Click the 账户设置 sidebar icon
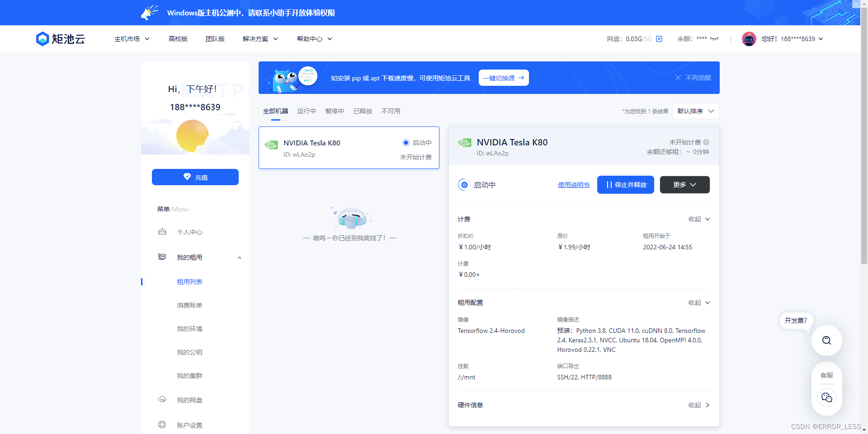This screenshot has width=868, height=434. coord(162,425)
